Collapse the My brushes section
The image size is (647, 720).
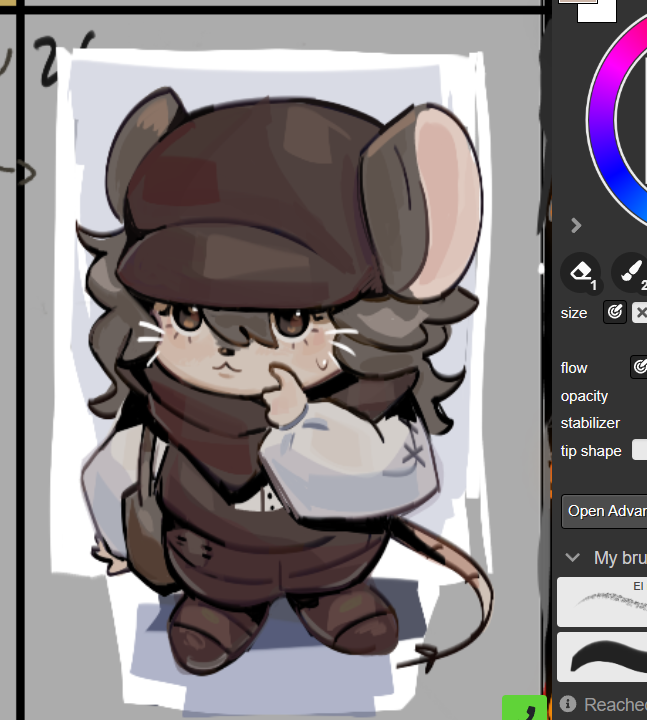tap(573, 557)
